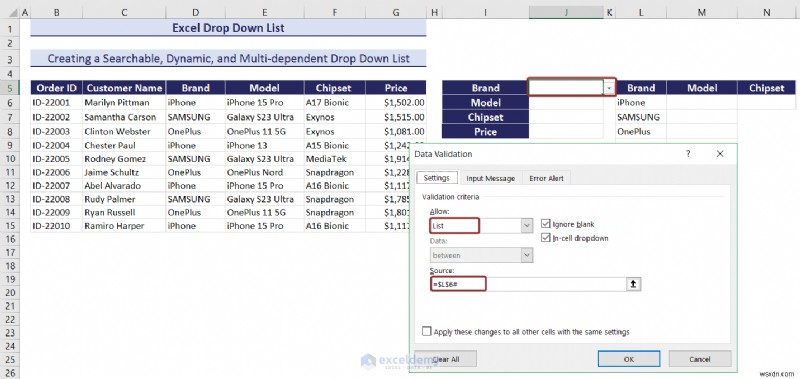Viewport: 800px width, 379px height.
Task: Click cell OnePlus Nord
Action: point(264,172)
